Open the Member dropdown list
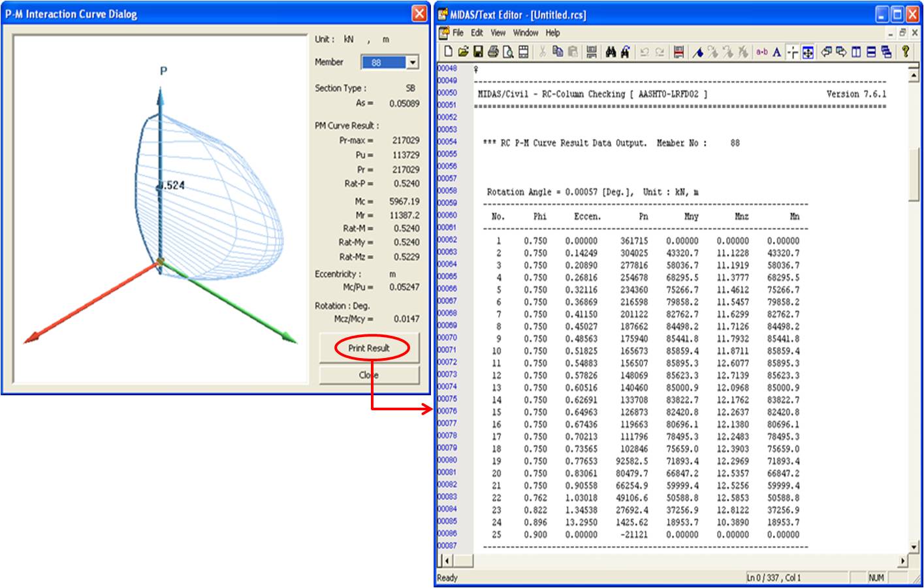 [412, 63]
